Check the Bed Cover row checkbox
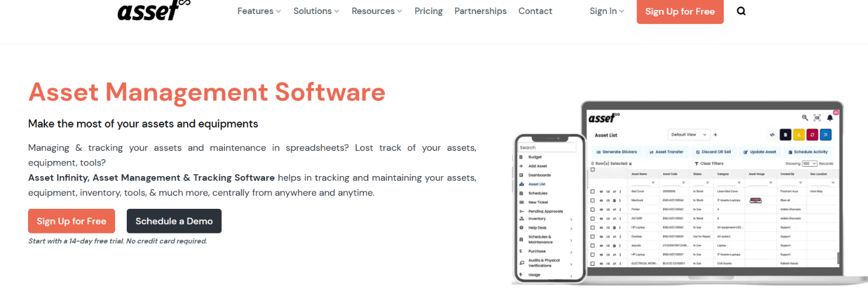Screen dimensions: 868x303 pos(593,191)
